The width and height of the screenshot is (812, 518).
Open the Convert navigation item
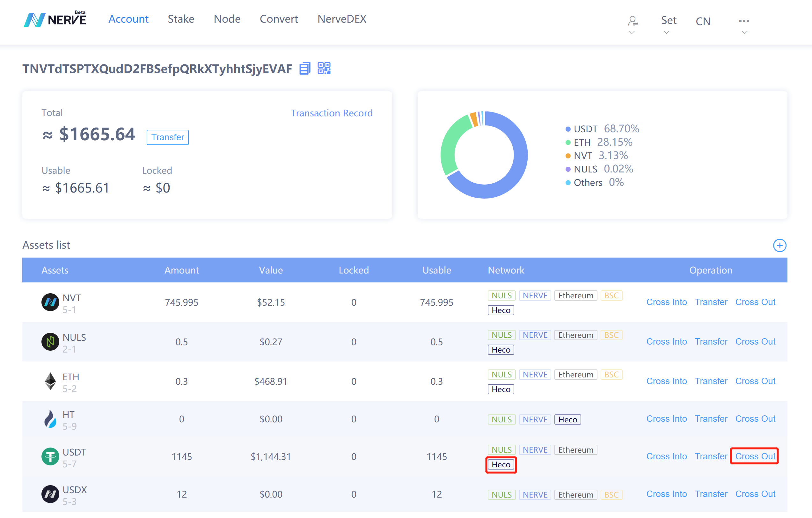(279, 19)
